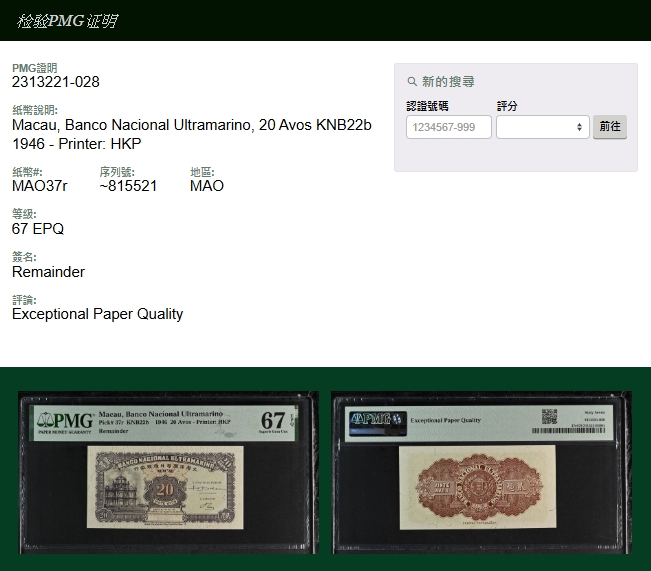Click the 地區 field label

(202, 172)
